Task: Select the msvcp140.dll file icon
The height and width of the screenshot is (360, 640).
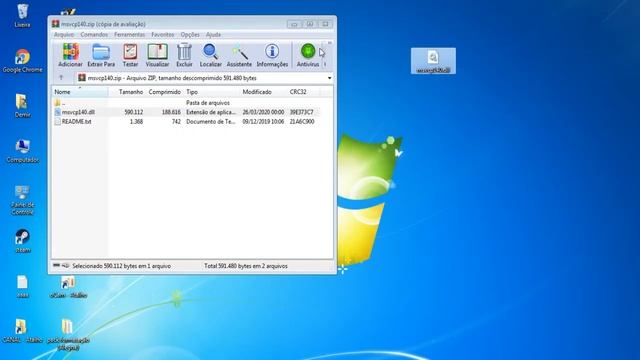Action: tap(58, 112)
